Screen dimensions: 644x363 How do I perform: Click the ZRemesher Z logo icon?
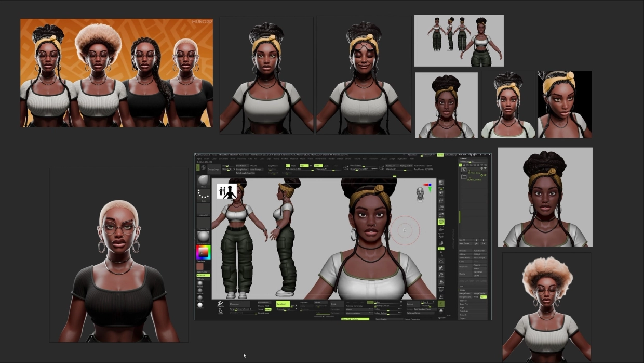coord(220,304)
